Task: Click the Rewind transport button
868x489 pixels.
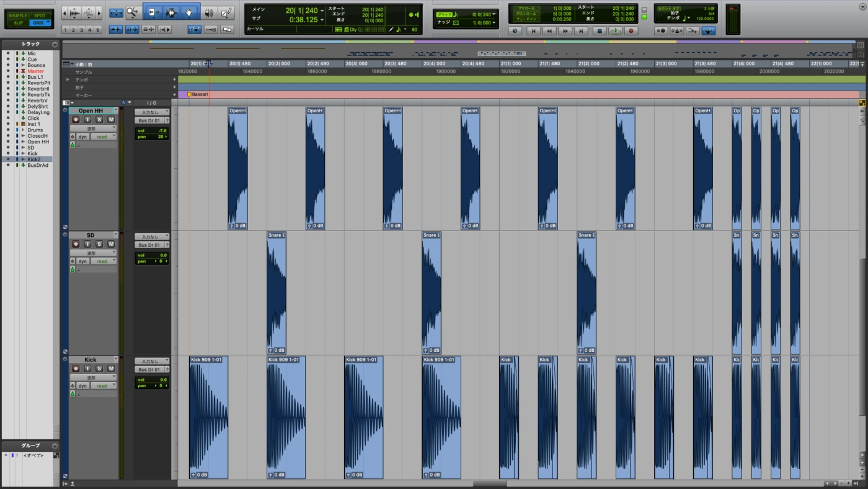Action: tap(549, 30)
